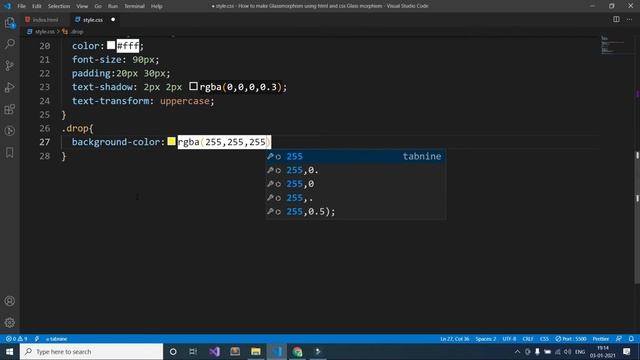Open the Explorer view in activity bar
Viewport: 640px width, 360px height.
pyautogui.click(x=10, y=23)
